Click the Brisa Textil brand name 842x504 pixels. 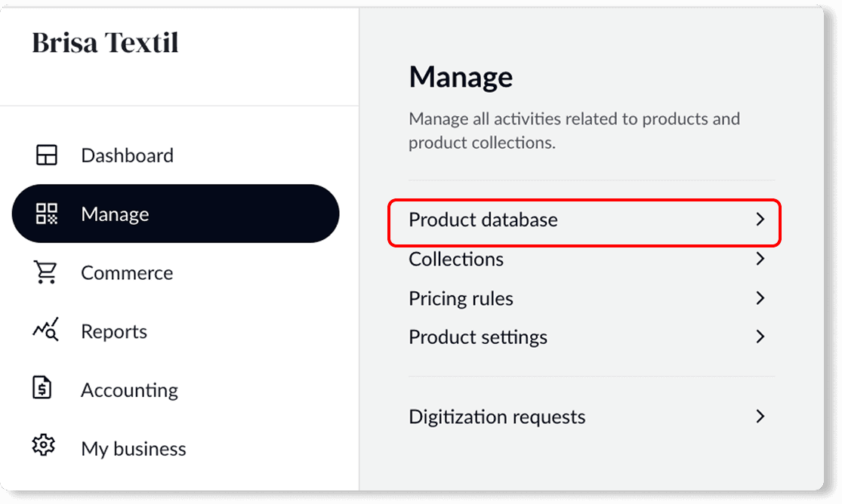pos(105,42)
